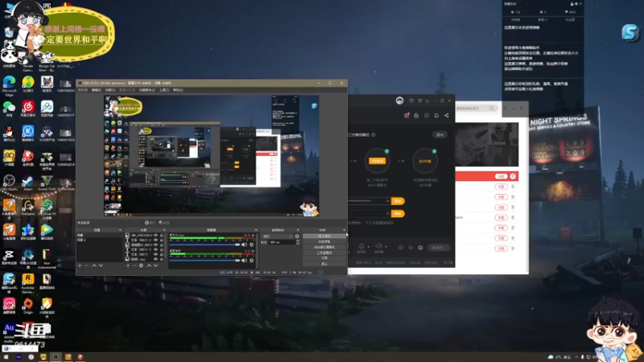644x362 pixels.
Task: Click the studio mode button in OBS
Action: (x=324, y=253)
